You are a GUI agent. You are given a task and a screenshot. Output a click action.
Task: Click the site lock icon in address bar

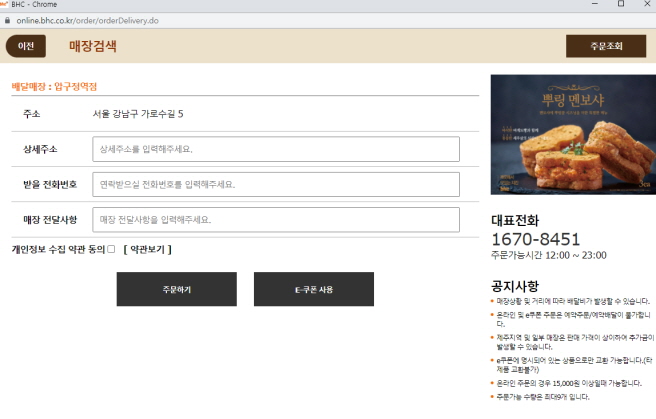(7, 20)
